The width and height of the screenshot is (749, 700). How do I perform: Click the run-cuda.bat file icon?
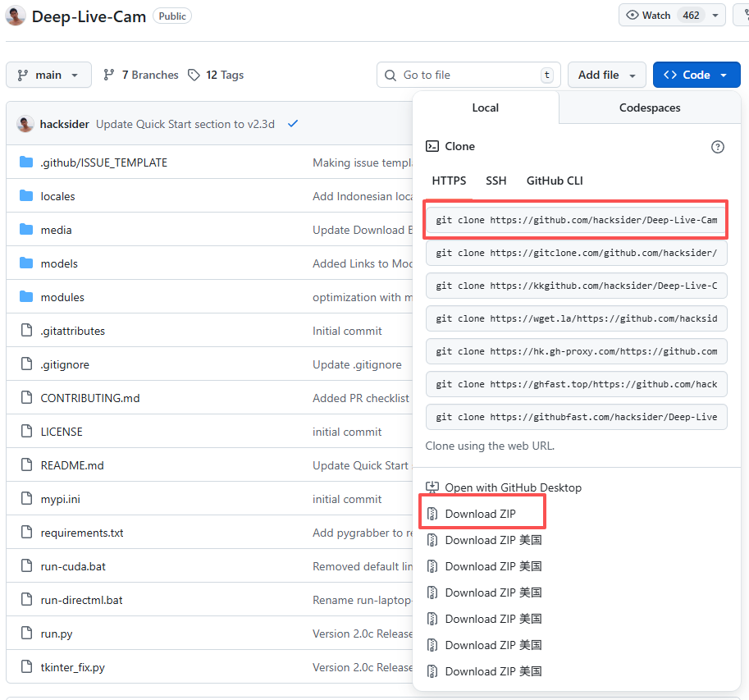pos(27,565)
